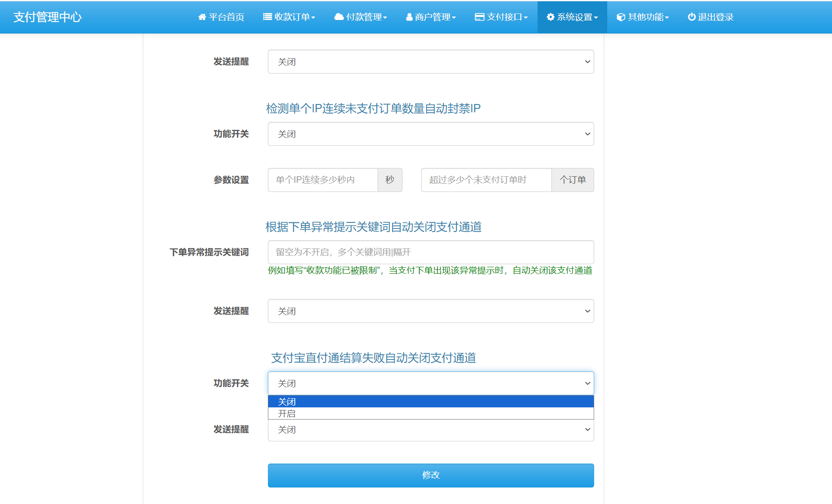
Task: Expand the bottom 发送提醒 selector
Action: point(430,430)
